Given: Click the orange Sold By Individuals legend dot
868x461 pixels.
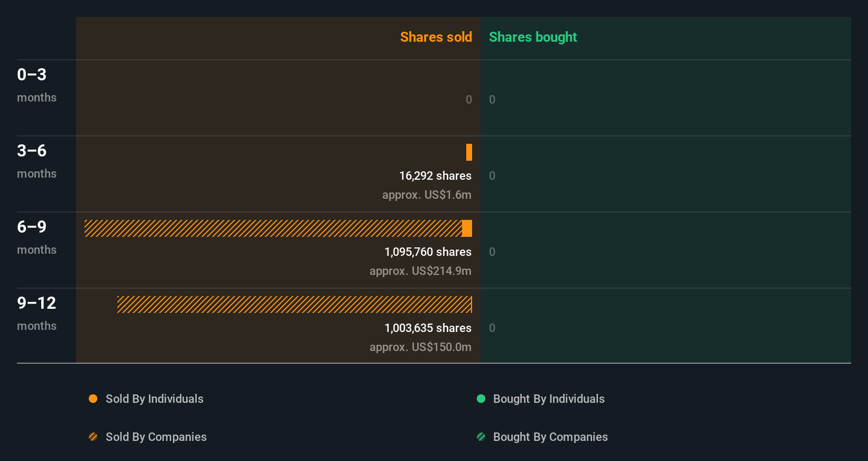Looking at the screenshot, I should click(x=93, y=399).
